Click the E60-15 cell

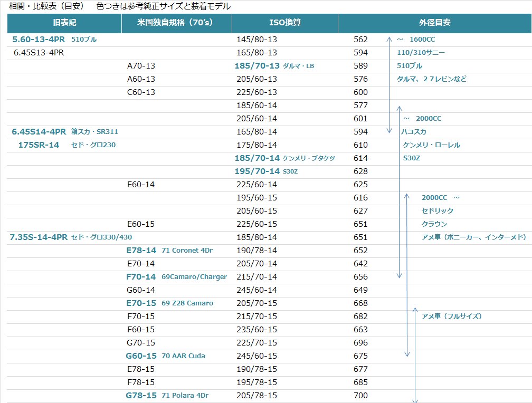tap(141, 224)
